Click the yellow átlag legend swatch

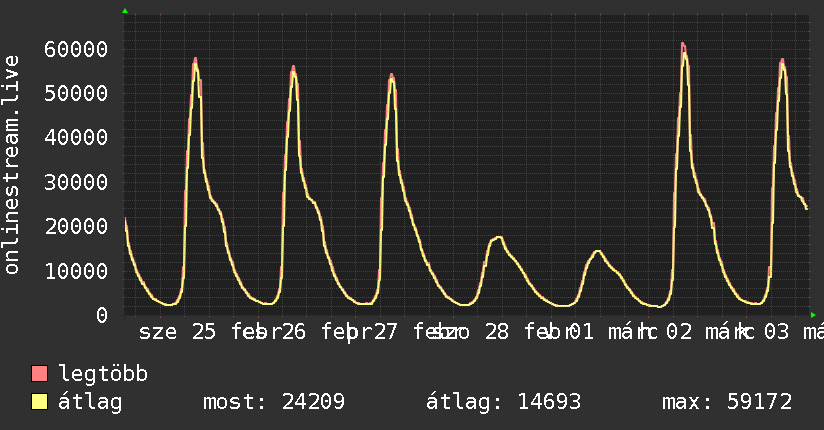[x=39, y=402]
